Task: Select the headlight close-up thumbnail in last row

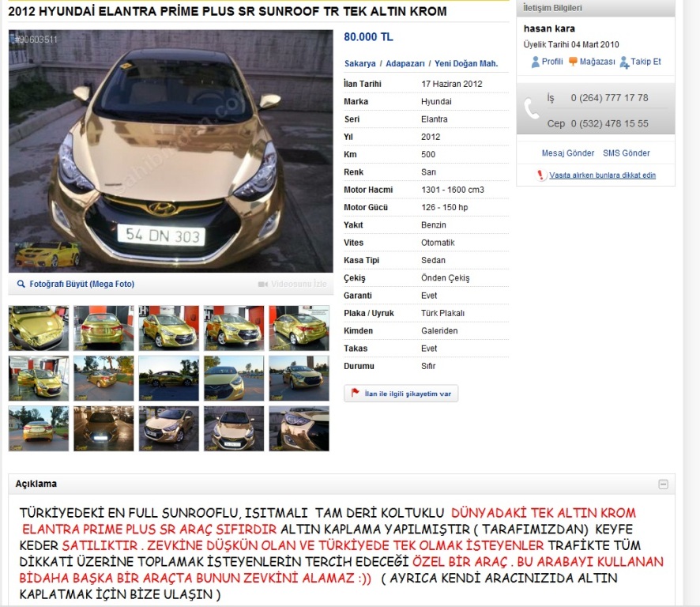Action: (299, 429)
